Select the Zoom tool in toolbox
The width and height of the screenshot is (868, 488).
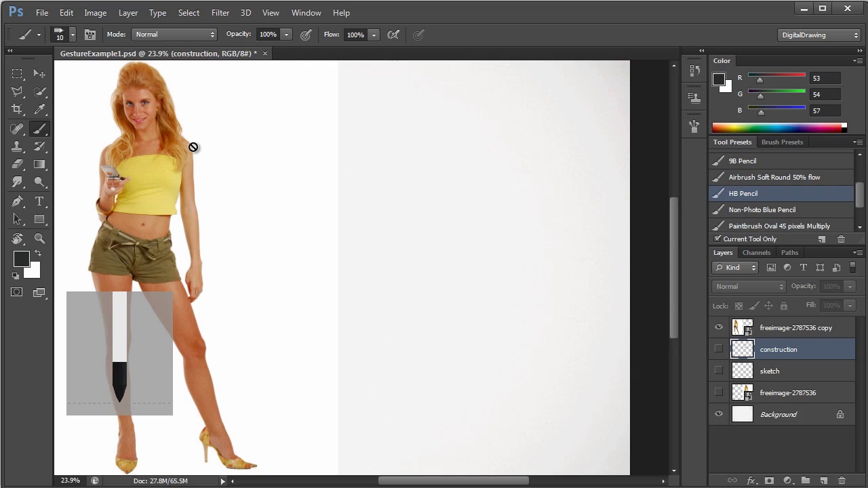pos(39,239)
